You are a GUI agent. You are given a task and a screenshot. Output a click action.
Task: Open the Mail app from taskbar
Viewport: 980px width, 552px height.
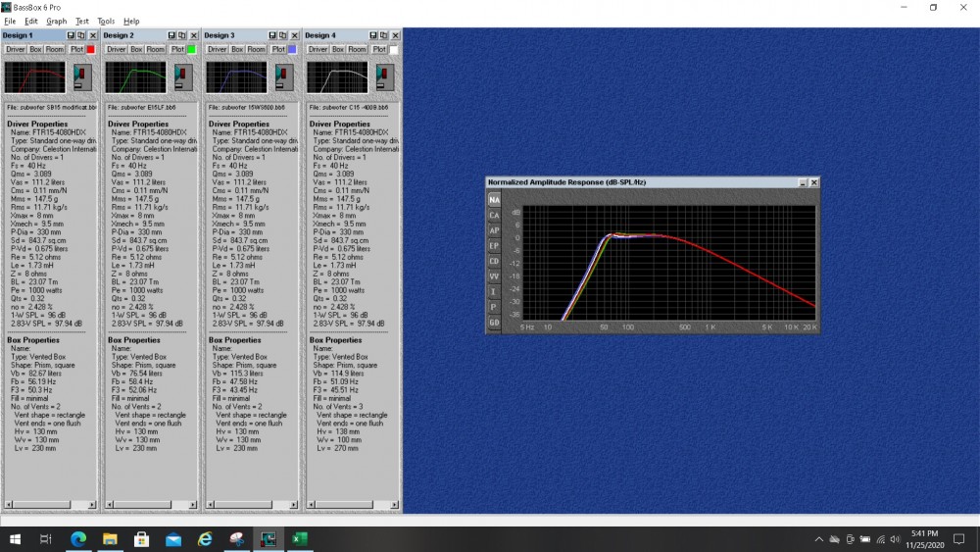tap(173, 539)
